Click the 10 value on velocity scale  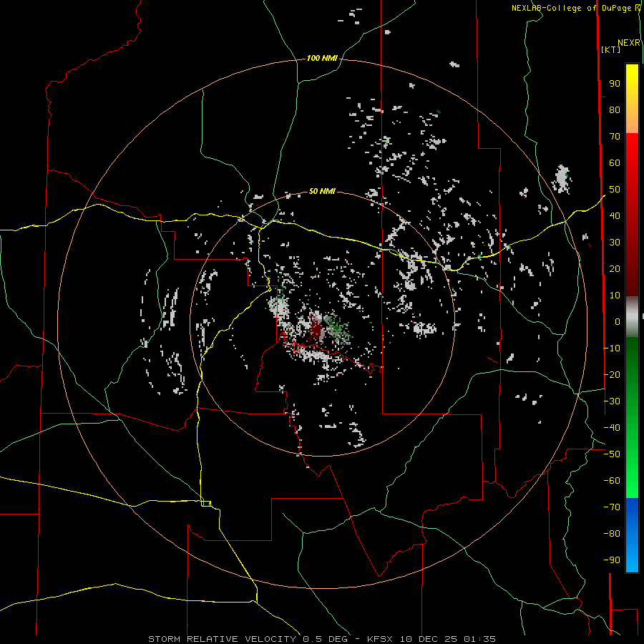tap(615, 296)
